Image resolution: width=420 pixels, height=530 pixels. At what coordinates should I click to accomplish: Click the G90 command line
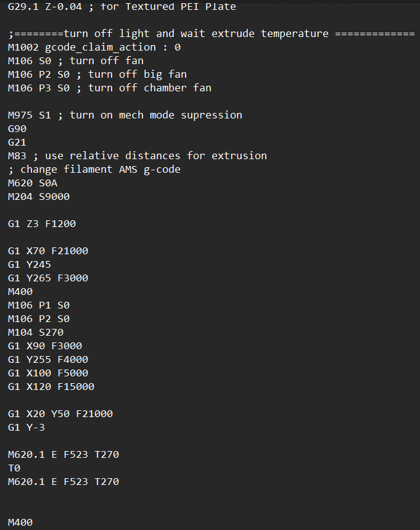coord(17,128)
